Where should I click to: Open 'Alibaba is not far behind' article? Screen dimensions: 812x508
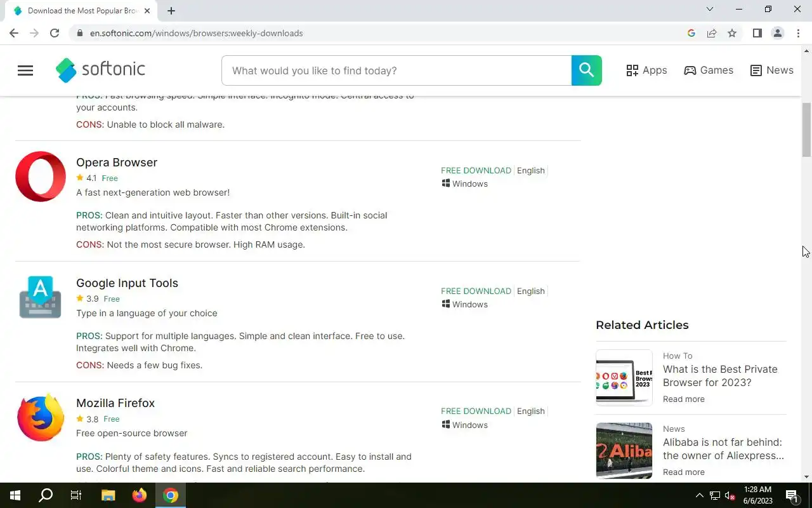(x=723, y=449)
